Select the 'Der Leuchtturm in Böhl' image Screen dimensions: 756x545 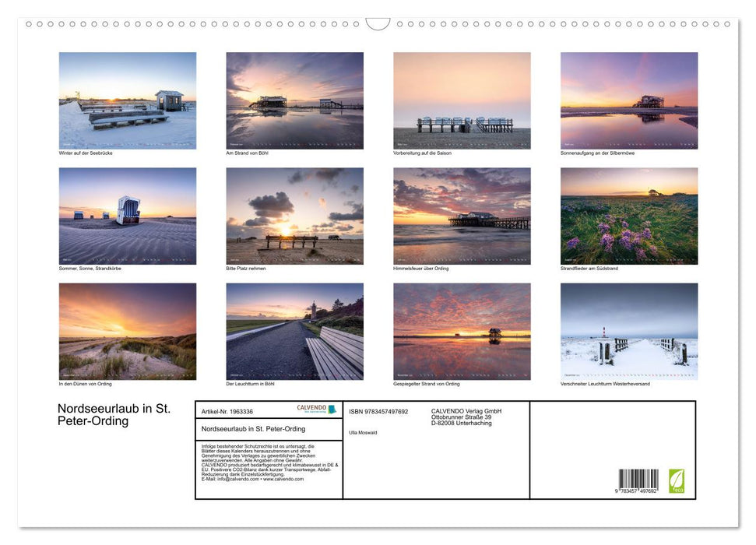tap(294, 331)
